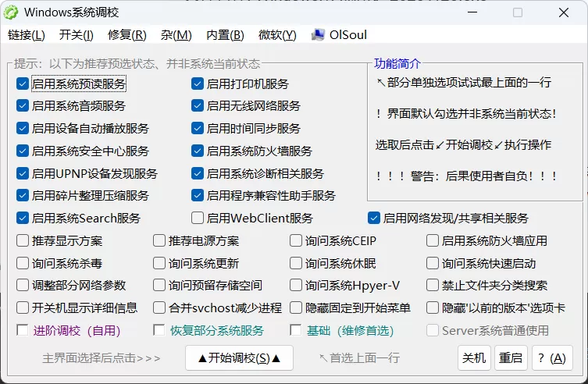Uncheck 启用网络发现/共享相关服务

coord(374,218)
